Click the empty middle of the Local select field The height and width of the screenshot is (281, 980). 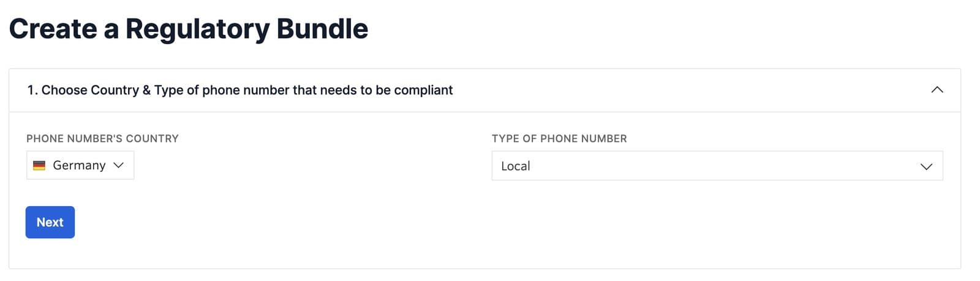coord(717,166)
